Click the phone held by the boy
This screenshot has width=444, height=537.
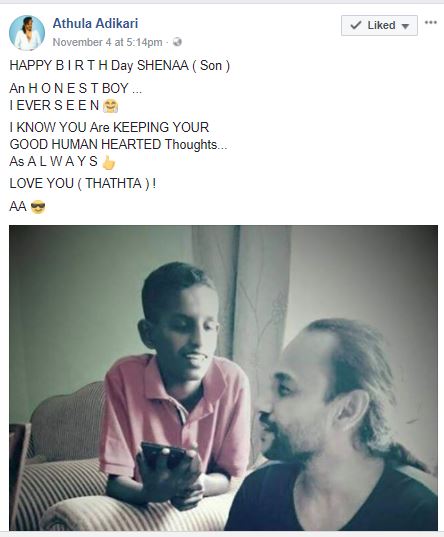click(164, 459)
